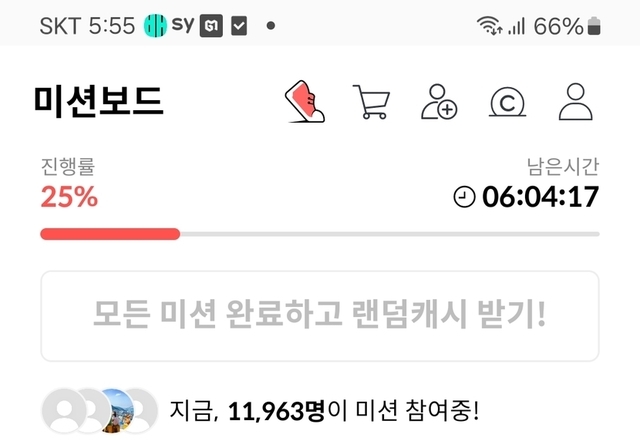Tap the 미션보드 page title
Viewport: 640px width, 440px height.
tap(99, 101)
